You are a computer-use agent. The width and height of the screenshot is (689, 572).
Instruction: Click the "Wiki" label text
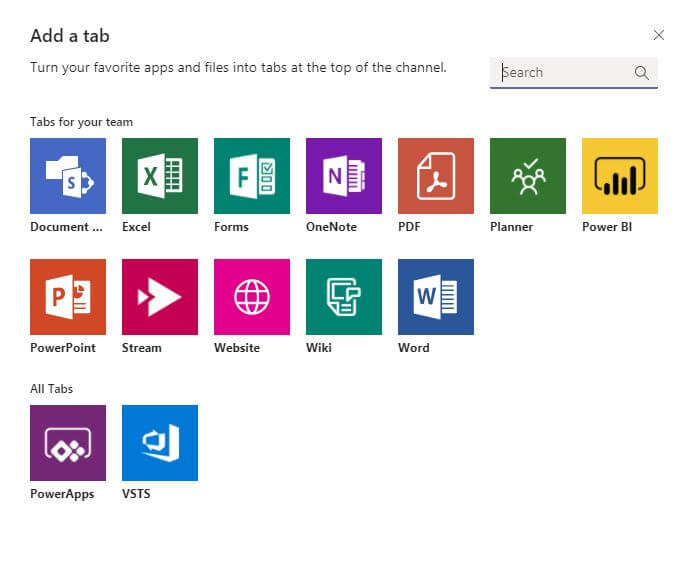[x=319, y=348]
